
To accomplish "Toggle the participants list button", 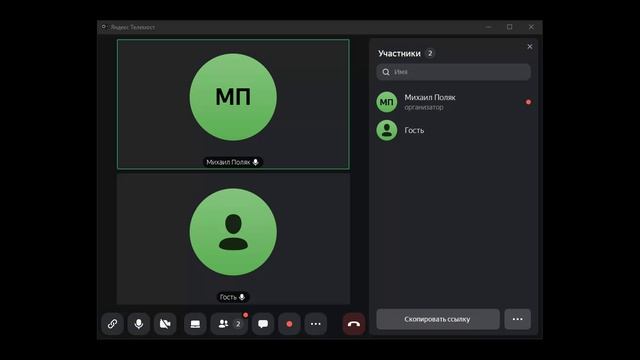I will pyautogui.click(x=229, y=324).
